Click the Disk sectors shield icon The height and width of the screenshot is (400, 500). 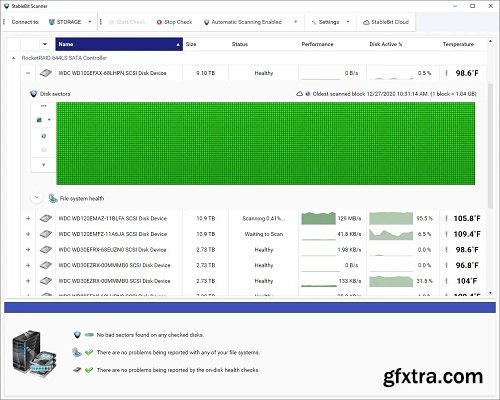[33, 94]
